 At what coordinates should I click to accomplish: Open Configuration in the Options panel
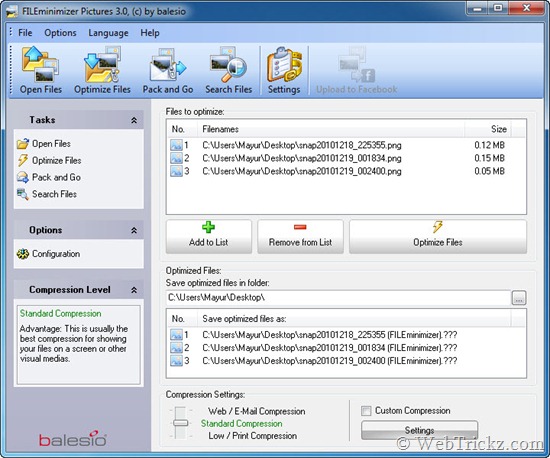point(48,254)
